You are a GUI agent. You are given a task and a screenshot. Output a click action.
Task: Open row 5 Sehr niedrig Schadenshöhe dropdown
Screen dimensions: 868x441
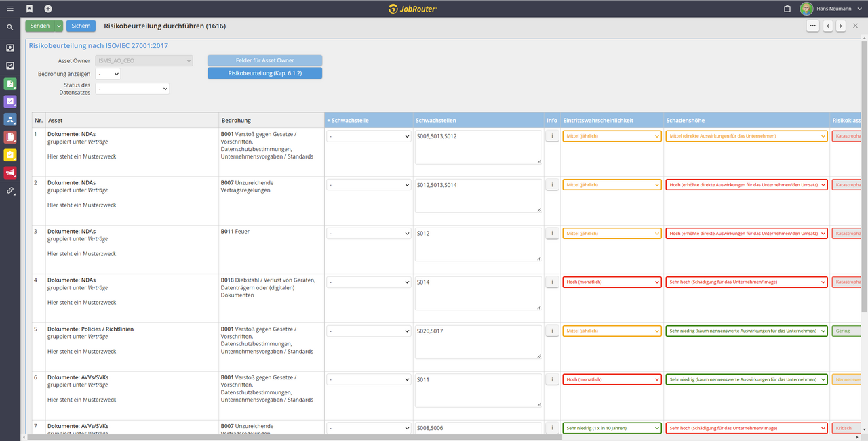tap(747, 331)
